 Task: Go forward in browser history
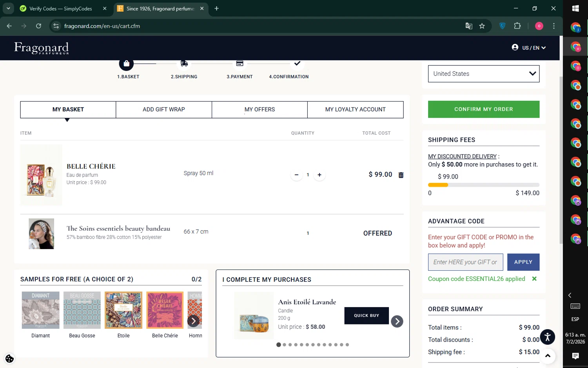pos(24,26)
